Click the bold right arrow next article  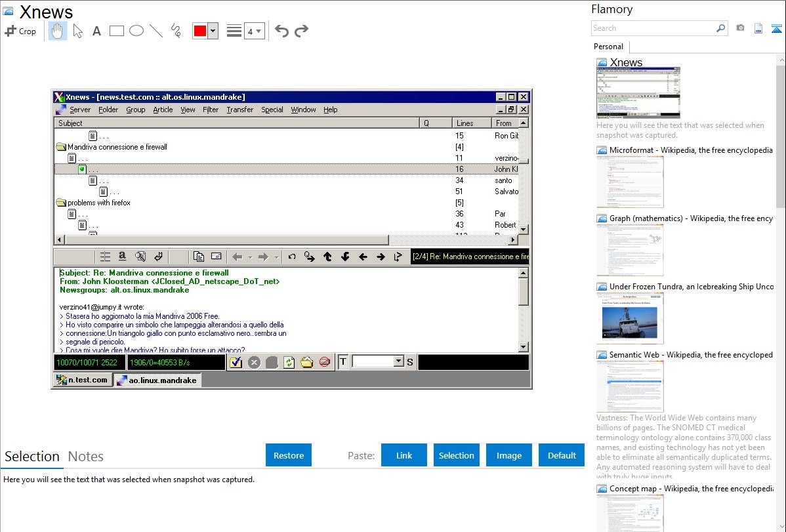[x=381, y=256]
